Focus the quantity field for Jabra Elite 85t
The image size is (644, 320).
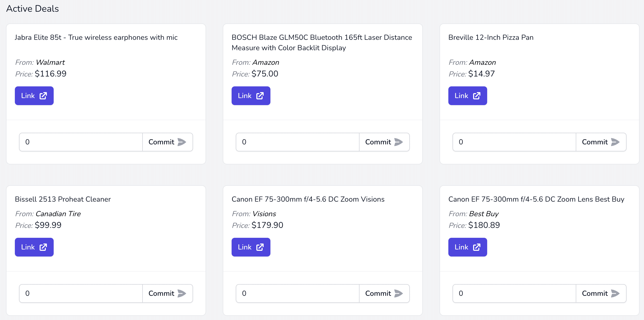point(81,142)
